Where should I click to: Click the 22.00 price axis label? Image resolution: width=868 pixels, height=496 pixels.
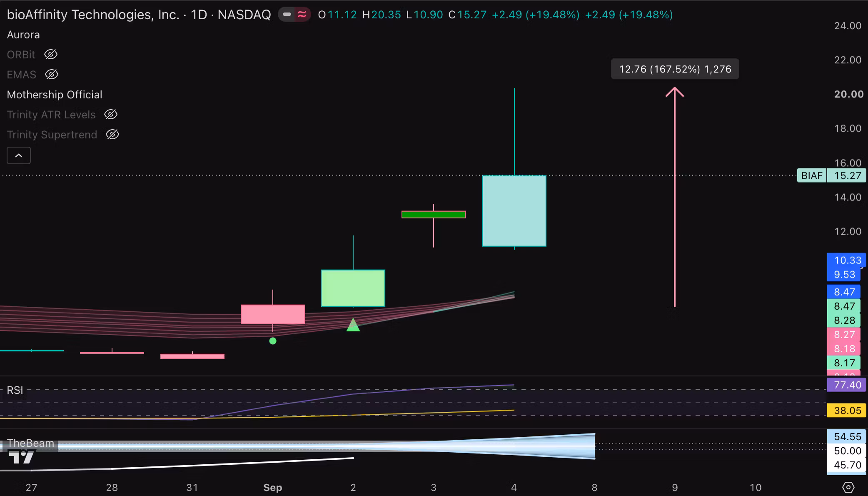click(x=848, y=60)
